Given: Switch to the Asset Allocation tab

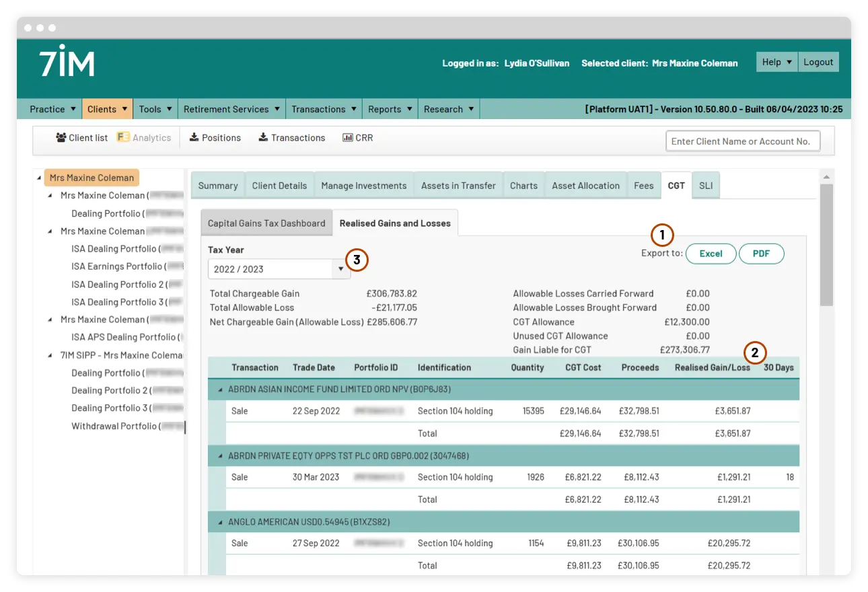Looking at the screenshot, I should [585, 186].
